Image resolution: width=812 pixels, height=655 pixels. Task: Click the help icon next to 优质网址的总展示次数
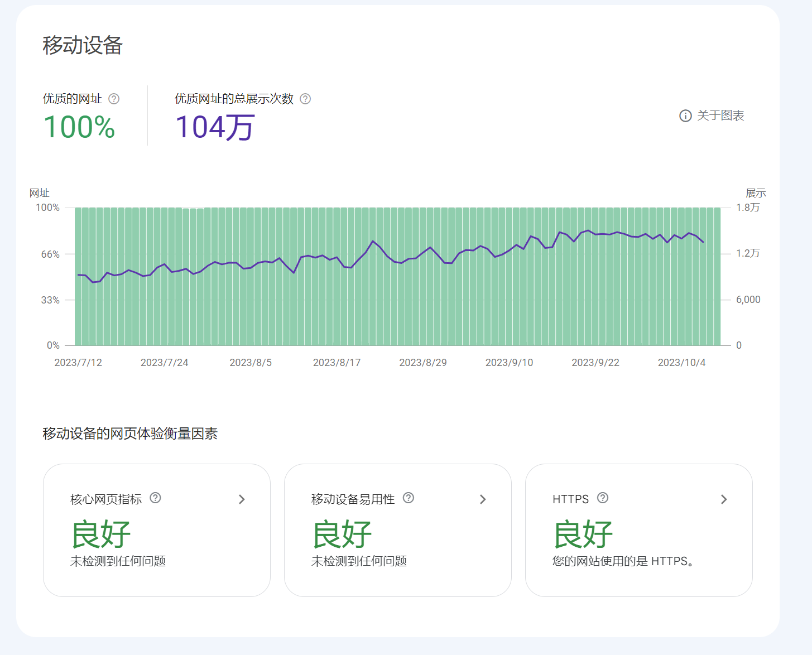pyautogui.click(x=306, y=99)
